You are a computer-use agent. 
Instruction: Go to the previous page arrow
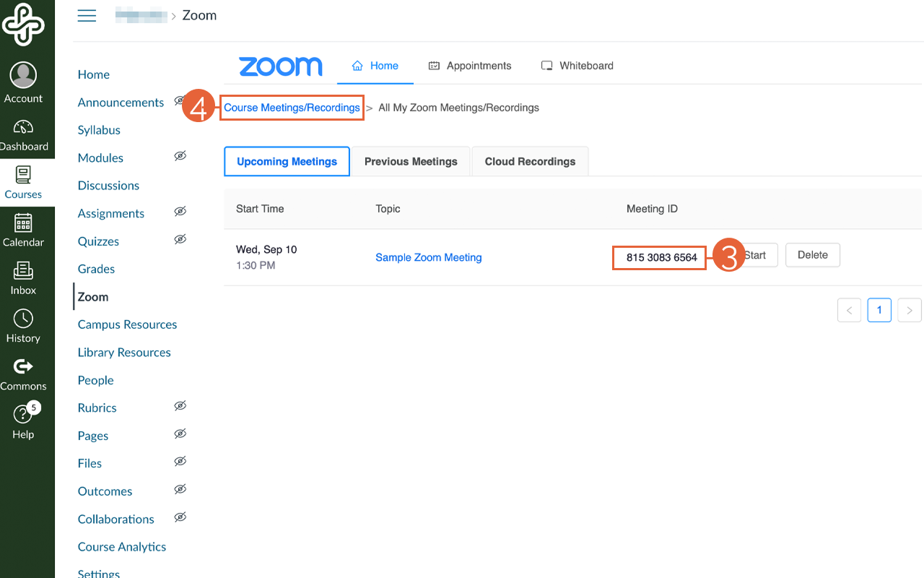click(849, 310)
